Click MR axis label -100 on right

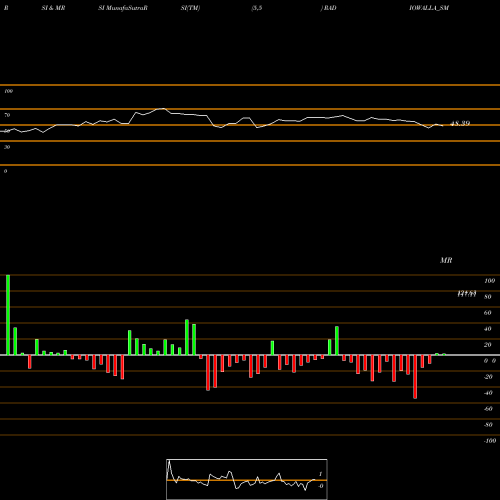(x=490, y=441)
